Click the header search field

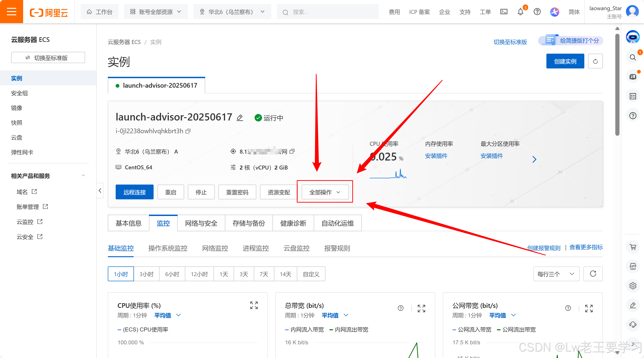coord(328,12)
